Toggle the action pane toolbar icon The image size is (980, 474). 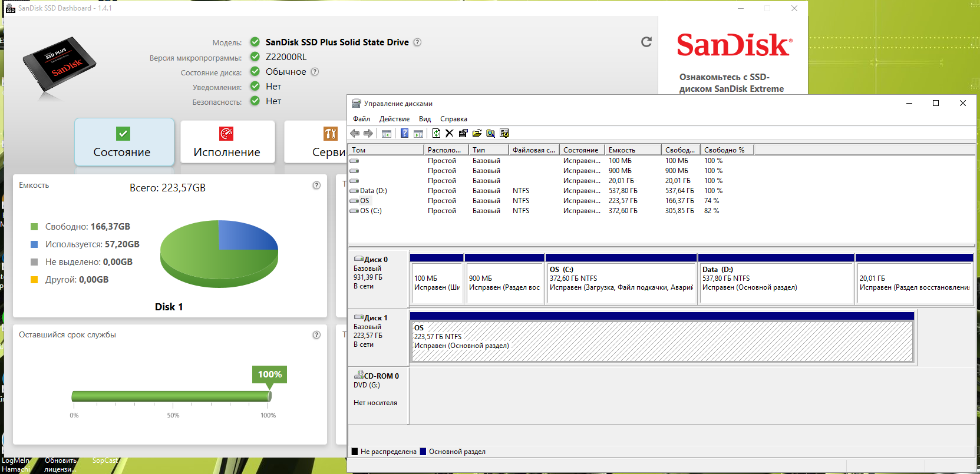pos(418,134)
